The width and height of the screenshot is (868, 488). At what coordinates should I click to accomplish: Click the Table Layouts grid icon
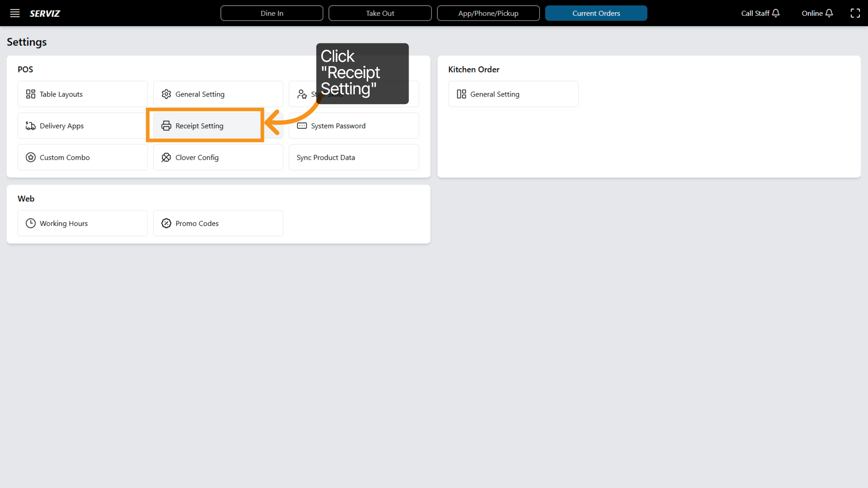click(31, 94)
